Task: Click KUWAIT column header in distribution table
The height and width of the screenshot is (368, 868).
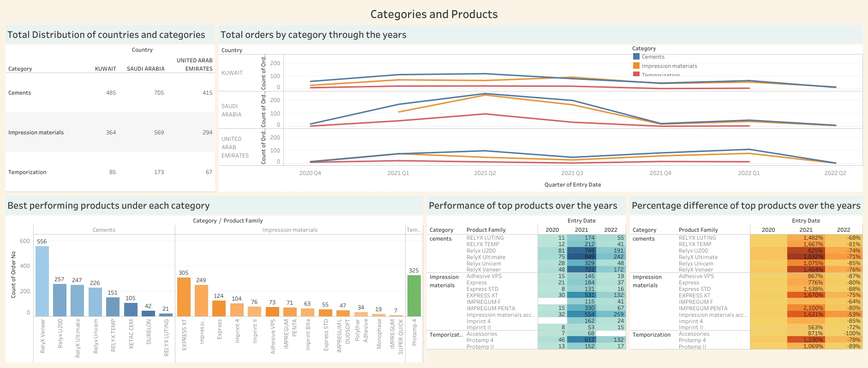Action: [106, 69]
